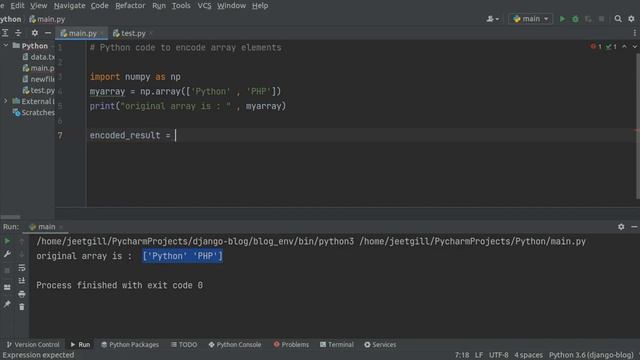Open editor tabs more-options menu

pyautogui.click(x=634, y=33)
